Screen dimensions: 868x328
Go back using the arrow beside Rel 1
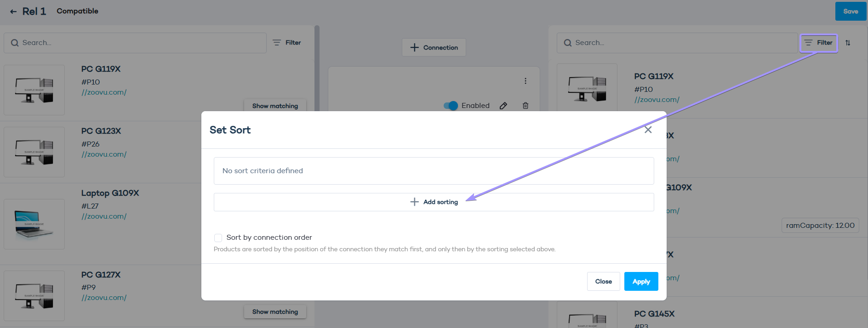pyautogui.click(x=13, y=11)
